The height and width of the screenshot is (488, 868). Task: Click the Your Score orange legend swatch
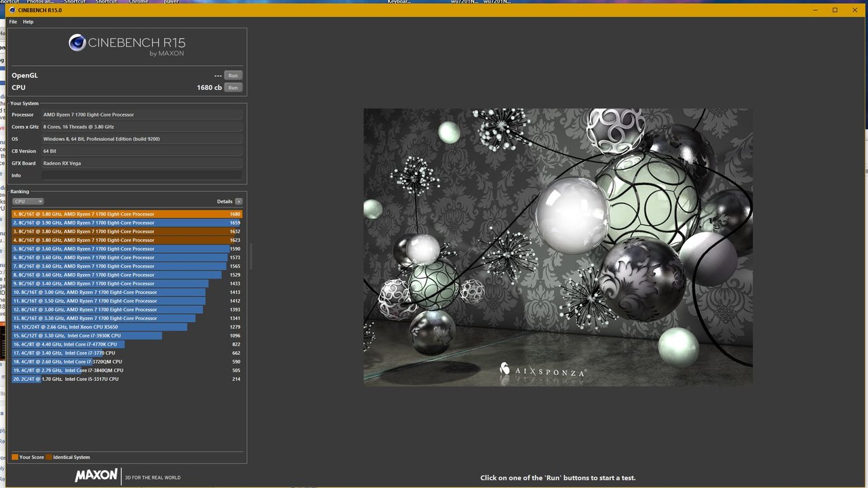click(15, 457)
